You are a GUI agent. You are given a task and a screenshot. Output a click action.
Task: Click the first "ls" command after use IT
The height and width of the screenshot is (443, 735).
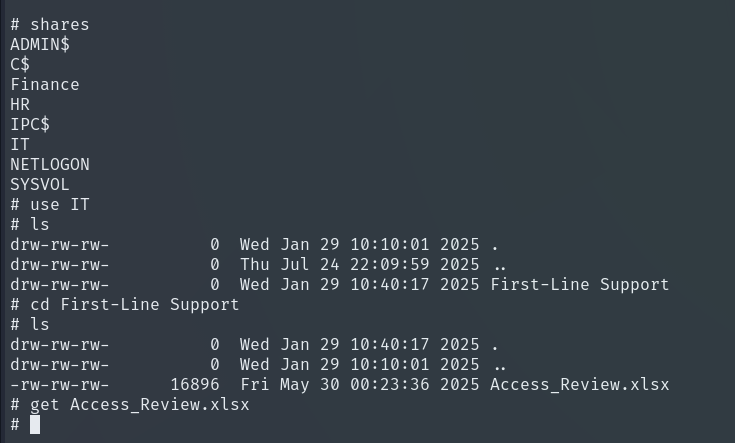point(40,224)
